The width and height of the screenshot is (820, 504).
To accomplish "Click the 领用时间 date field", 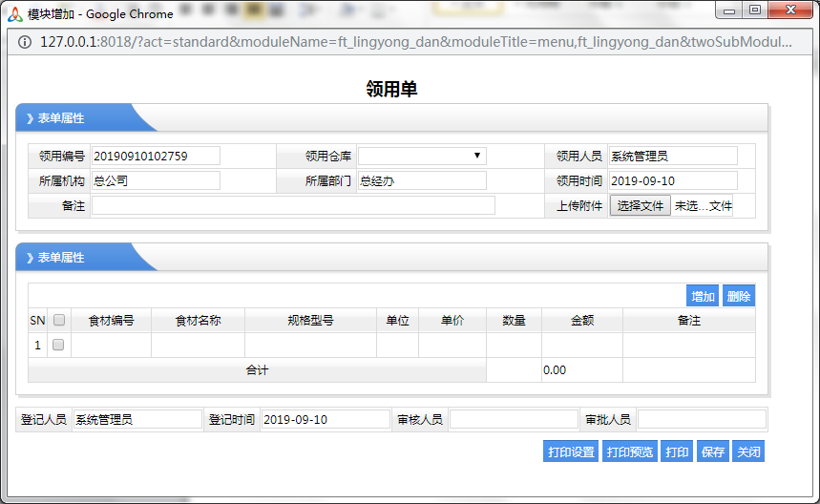I will pyautogui.click(x=672, y=180).
